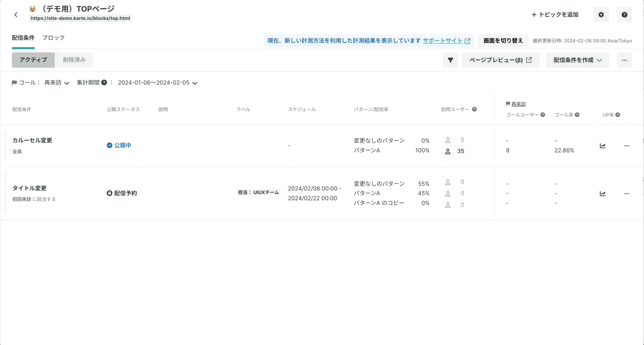The width and height of the screenshot is (644, 345).
Task: Click トピックを追加 button
Action: pos(555,15)
